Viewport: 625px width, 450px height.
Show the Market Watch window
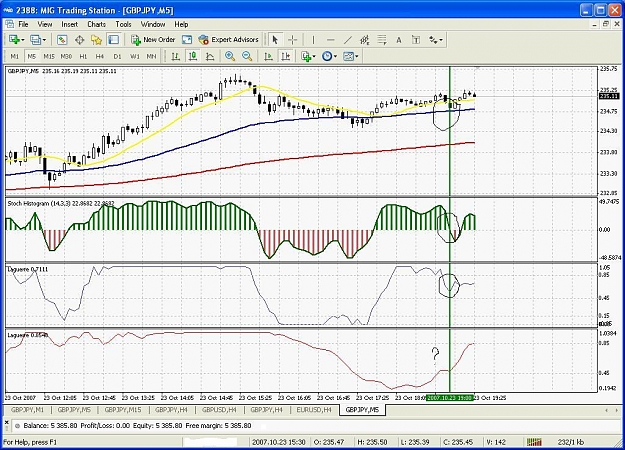(62, 39)
